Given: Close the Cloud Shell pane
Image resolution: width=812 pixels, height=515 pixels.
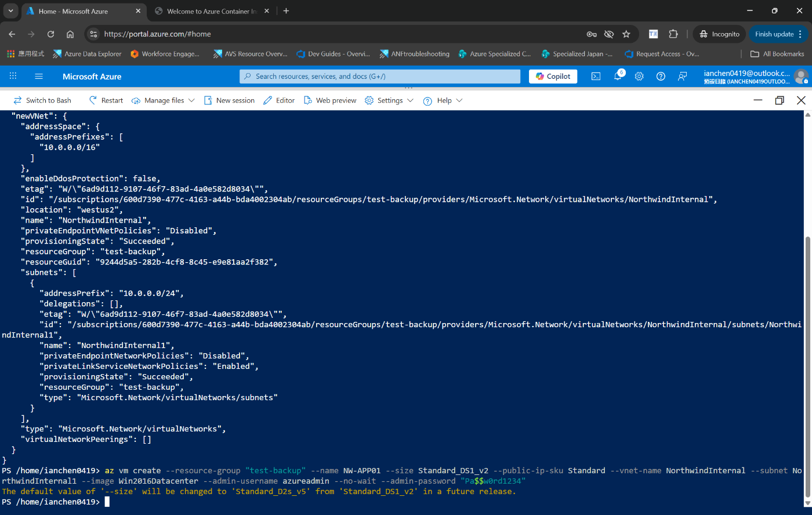Looking at the screenshot, I should (801, 100).
